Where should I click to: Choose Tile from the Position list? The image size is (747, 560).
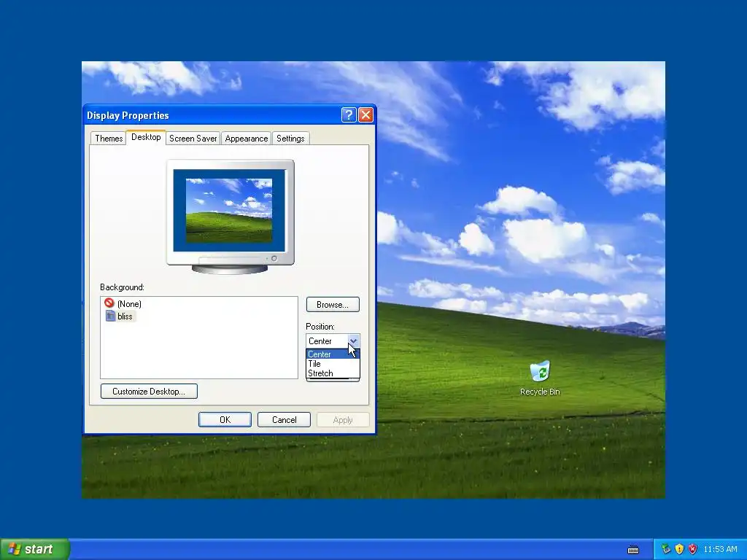click(x=333, y=364)
